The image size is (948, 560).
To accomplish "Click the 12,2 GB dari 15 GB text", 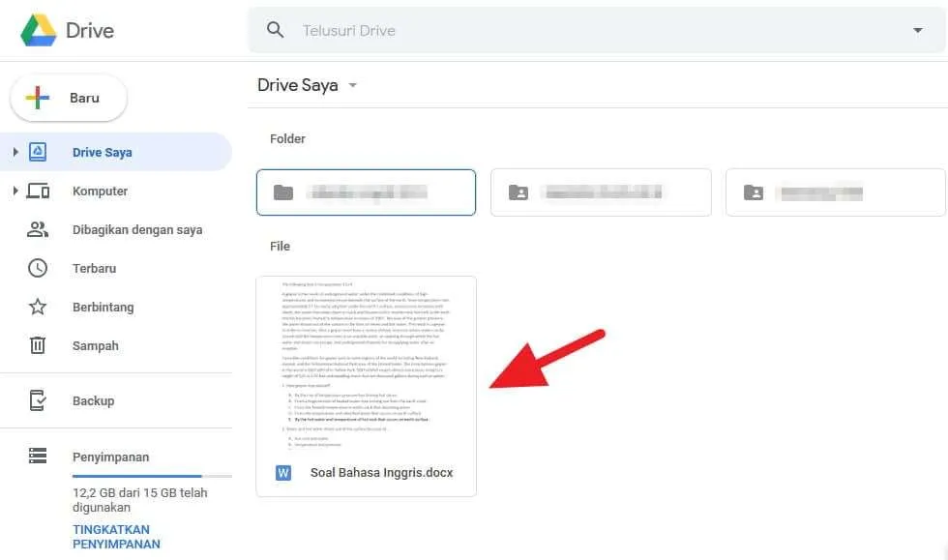I will tap(139, 500).
